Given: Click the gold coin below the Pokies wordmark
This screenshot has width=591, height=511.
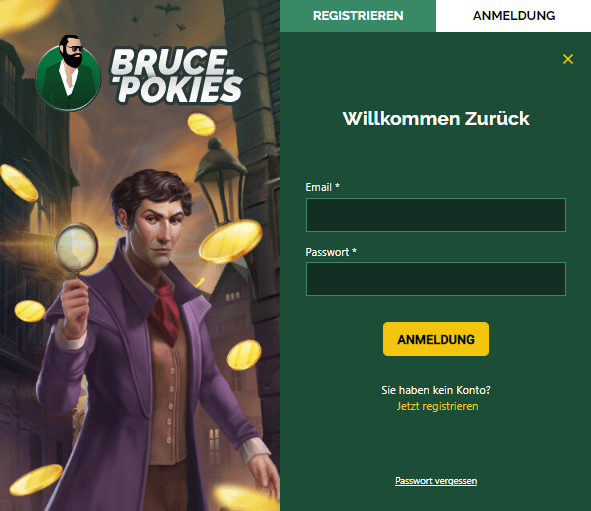Looking at the screenshot, I should pyautogui.click(x=201, y=124).
